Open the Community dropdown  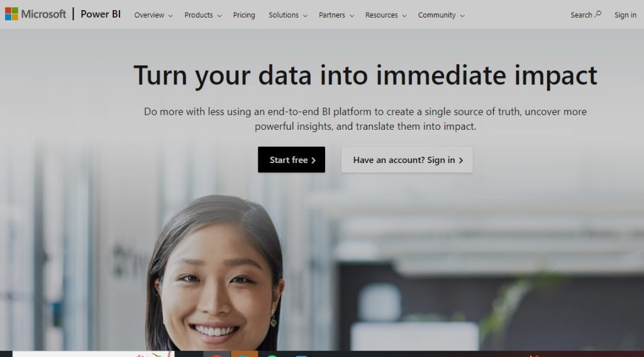(441, 15)
